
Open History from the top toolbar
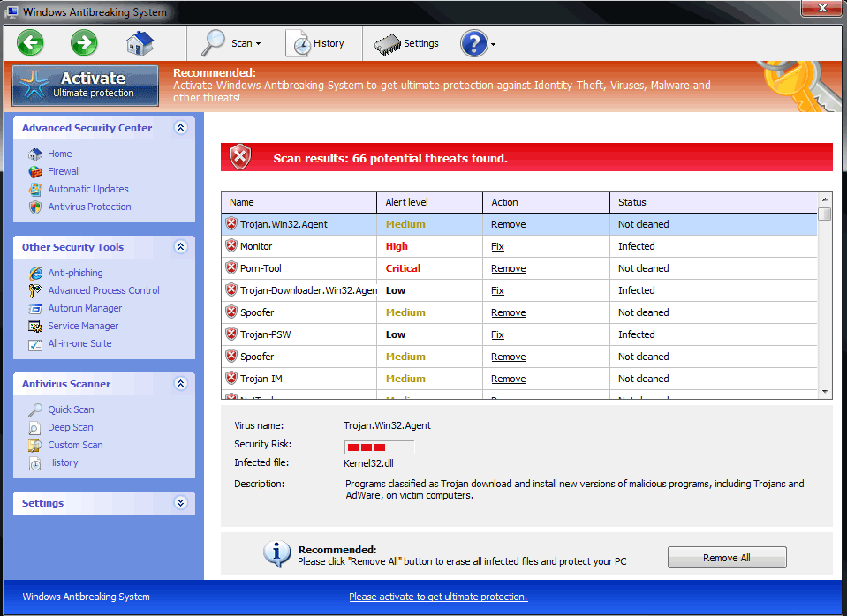[316, 43]
